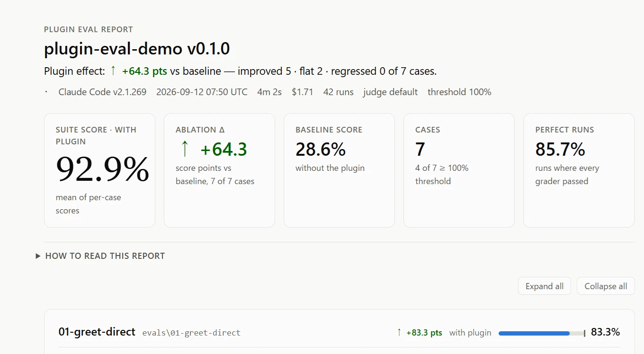This screenshot has width=644, height=354.
Task: Click the plugin-eval-demo v0.1.0 title
Action: 137,49
